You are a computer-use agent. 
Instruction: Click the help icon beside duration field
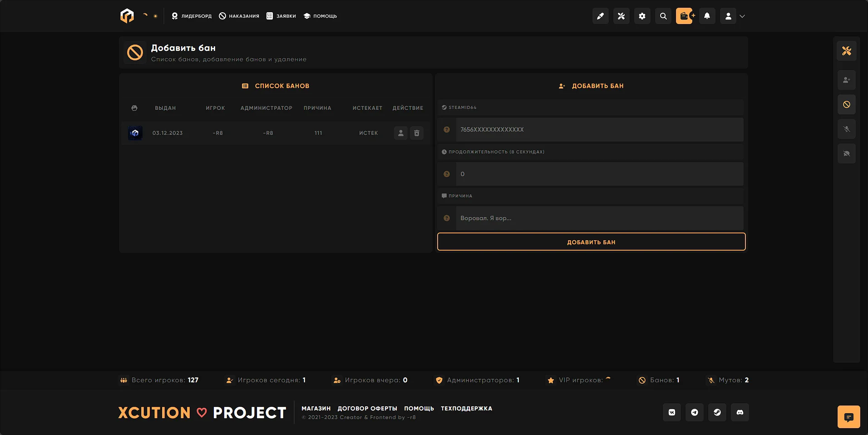click(x=447, y=174)
